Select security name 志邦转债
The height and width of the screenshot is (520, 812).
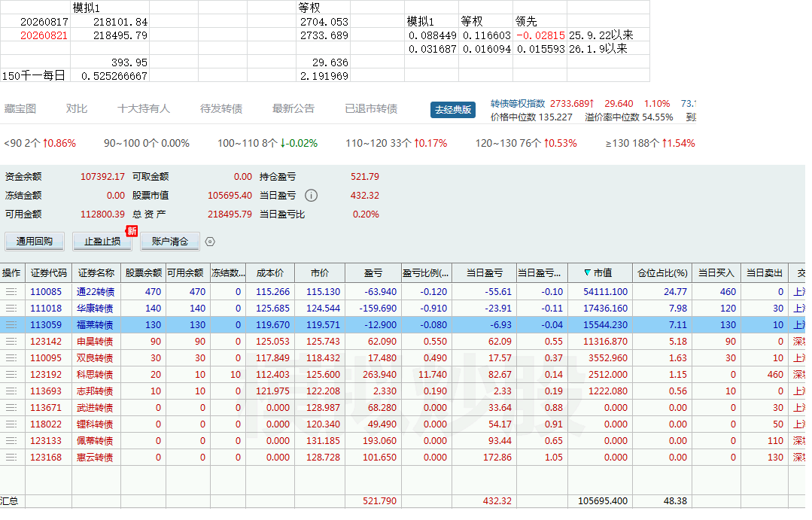(95, 391)
